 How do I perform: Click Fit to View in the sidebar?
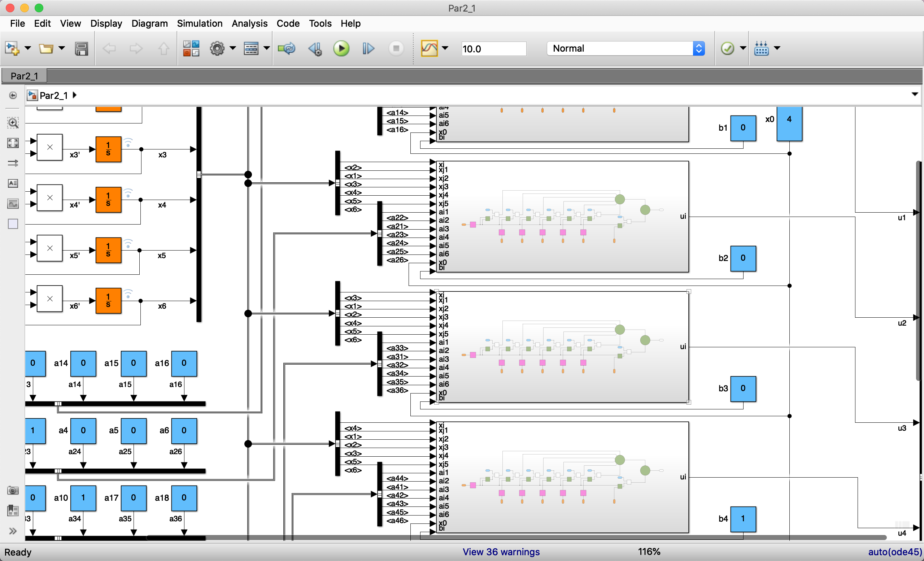(13, 143)
